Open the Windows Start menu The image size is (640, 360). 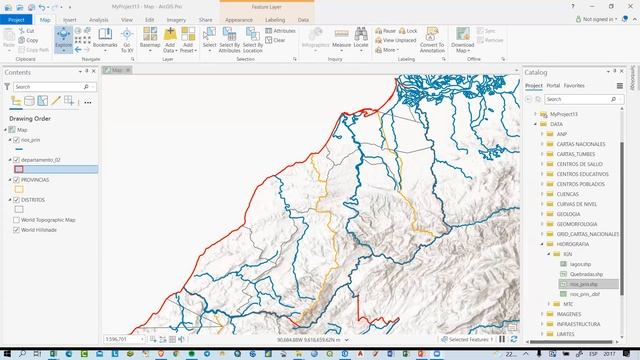point(7,354)
